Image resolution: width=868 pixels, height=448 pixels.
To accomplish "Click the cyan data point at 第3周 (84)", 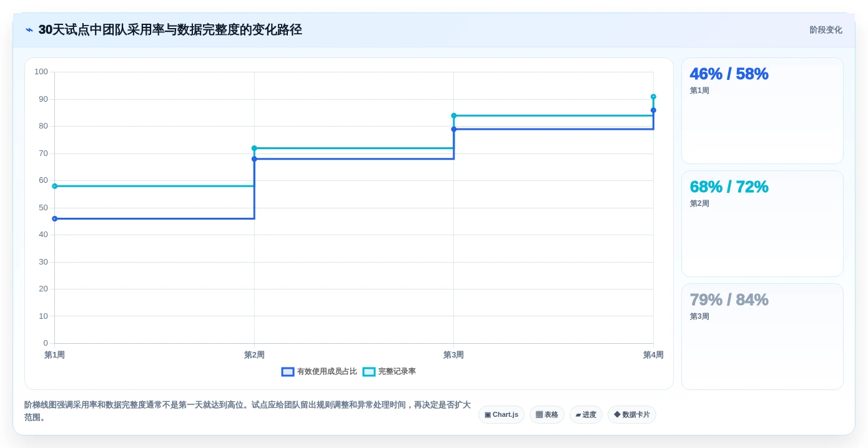I will (x=454, y=115).
